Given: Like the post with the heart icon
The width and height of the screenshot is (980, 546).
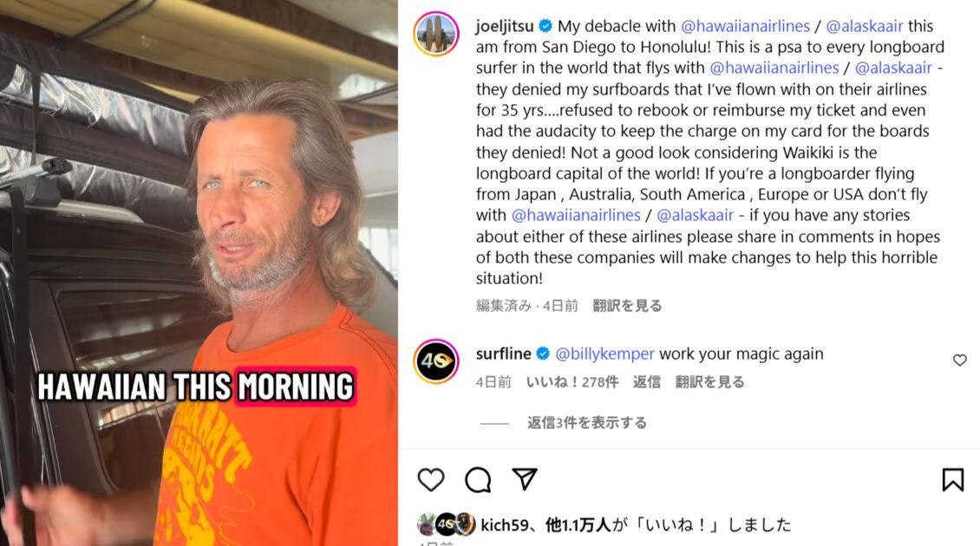Looking at the screenshot, I should point(431,480).
